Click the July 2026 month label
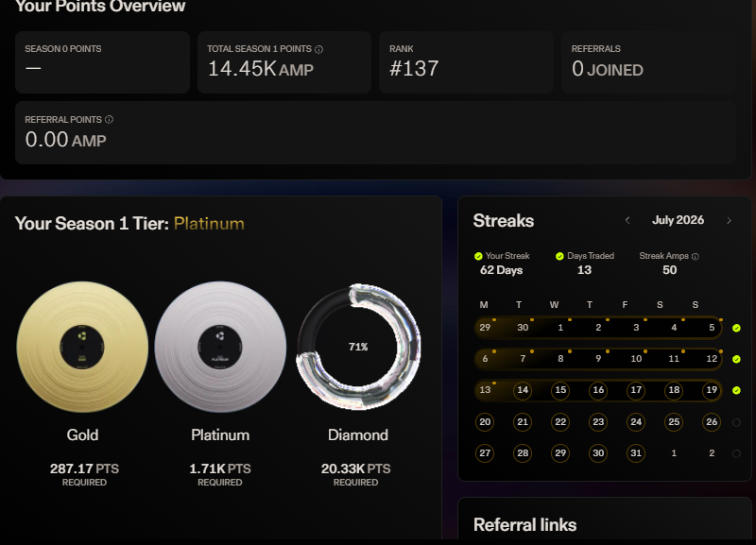Viewport: 756px width, 545px height. tap(678, 220)
